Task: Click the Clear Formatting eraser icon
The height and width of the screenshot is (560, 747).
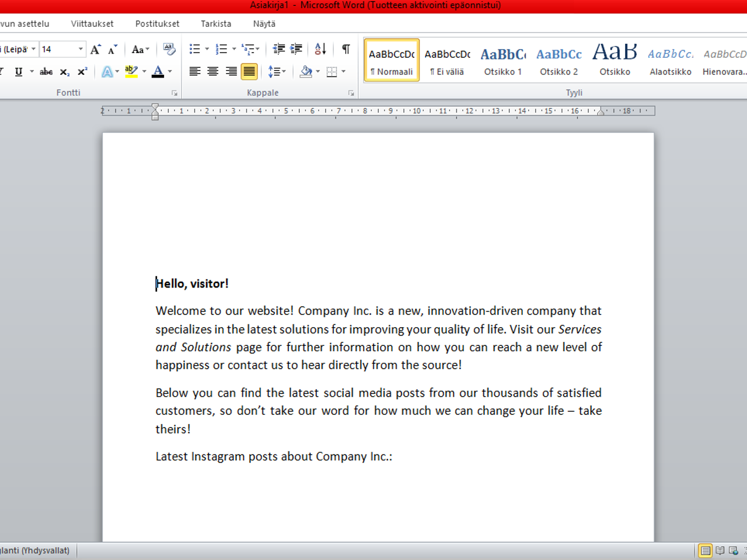Action: tap(169, 50)
